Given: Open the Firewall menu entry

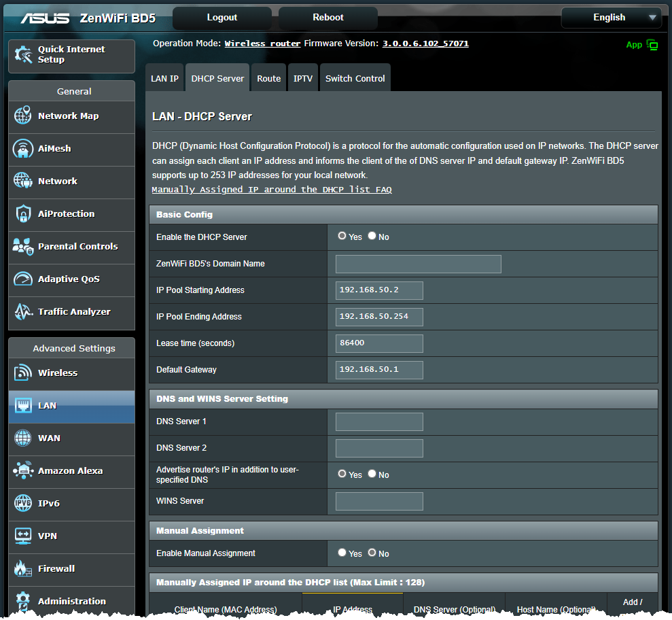Looking at the screenshot, I should [71, 568].
